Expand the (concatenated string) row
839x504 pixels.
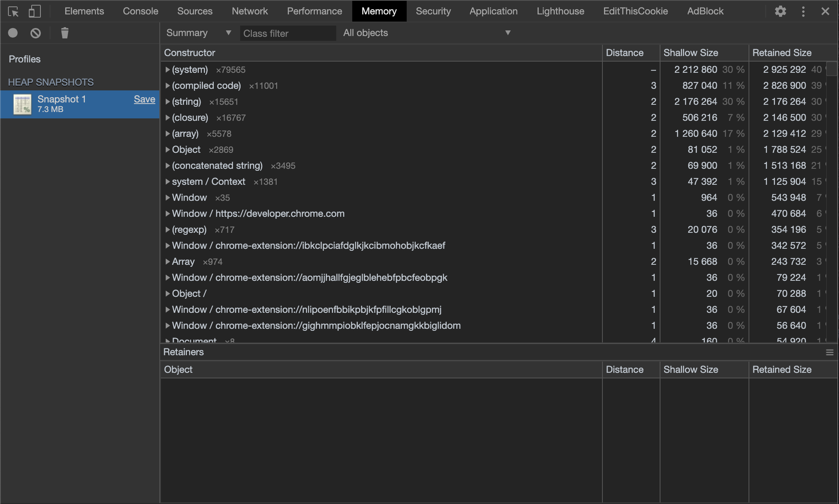(x=168, y=166)
